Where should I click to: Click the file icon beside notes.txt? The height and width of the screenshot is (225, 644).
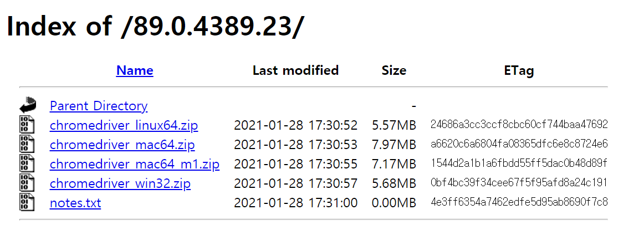28,203
